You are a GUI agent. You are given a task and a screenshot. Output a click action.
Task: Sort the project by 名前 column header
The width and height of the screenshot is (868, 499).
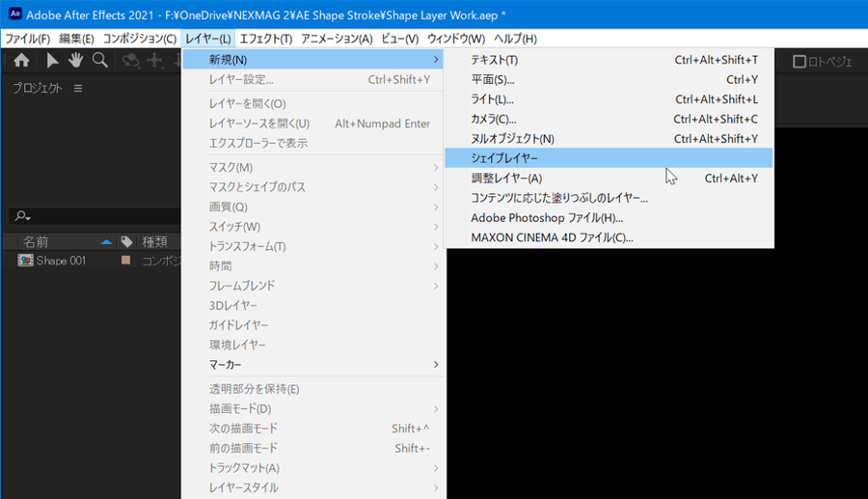point(39,241)
